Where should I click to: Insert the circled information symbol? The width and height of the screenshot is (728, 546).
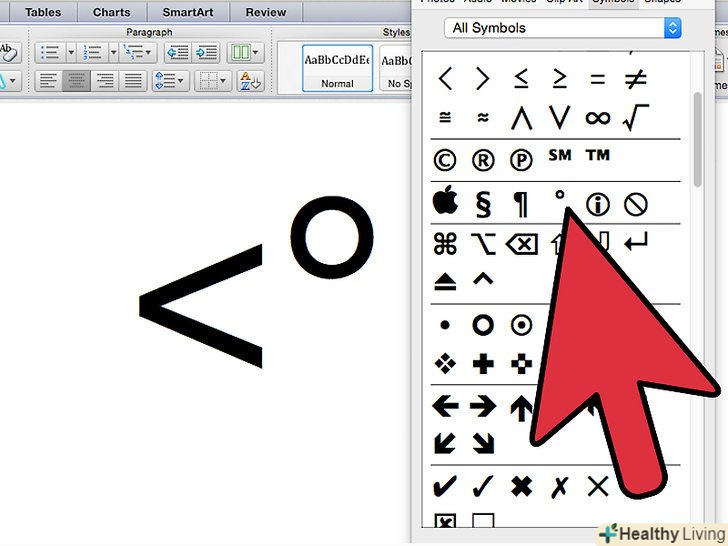[x=598, y=205]
